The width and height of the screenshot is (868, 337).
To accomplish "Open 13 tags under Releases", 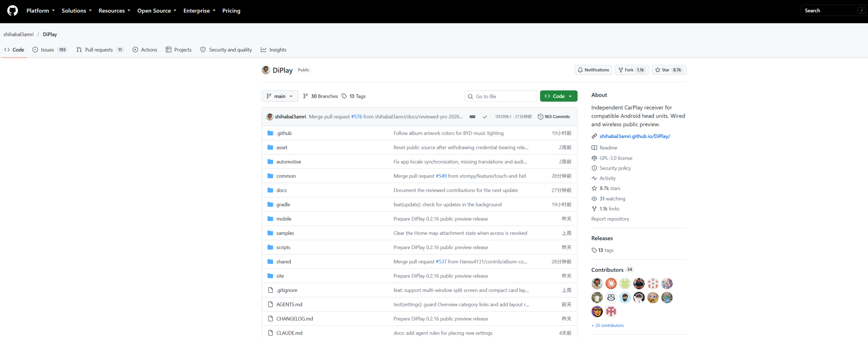I will [603, 250].
